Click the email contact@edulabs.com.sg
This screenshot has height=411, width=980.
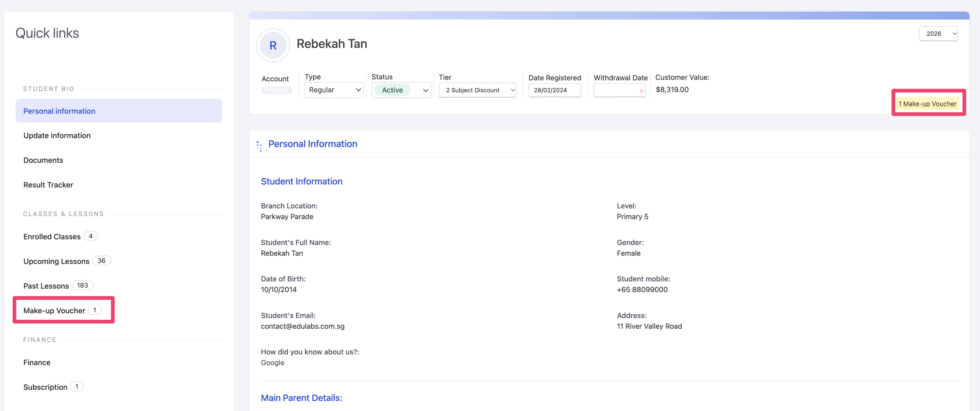click(302, 327)
